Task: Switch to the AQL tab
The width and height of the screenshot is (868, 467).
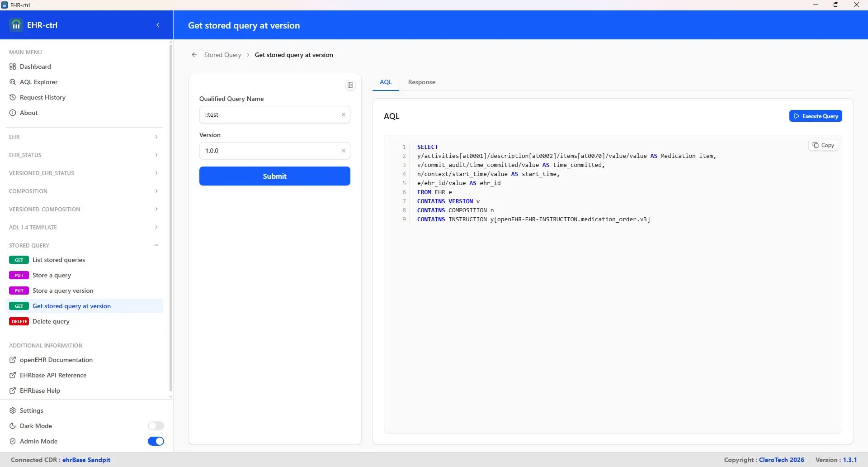Action: (386, 82)
